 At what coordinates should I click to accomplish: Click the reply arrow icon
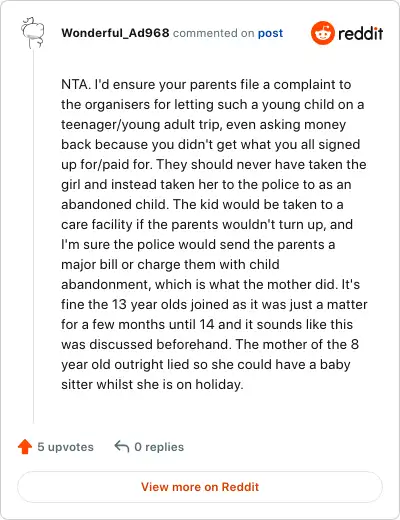[x=122, y=446]
